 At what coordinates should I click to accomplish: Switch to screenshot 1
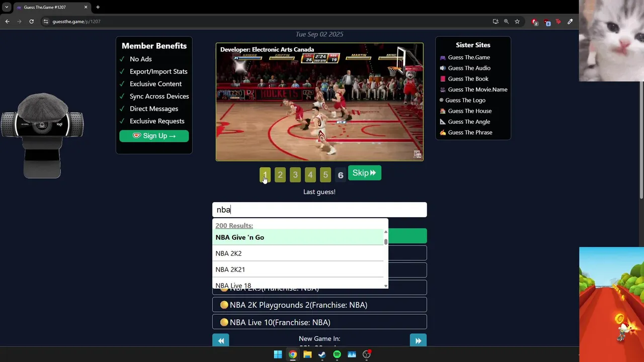coord(265,175)
